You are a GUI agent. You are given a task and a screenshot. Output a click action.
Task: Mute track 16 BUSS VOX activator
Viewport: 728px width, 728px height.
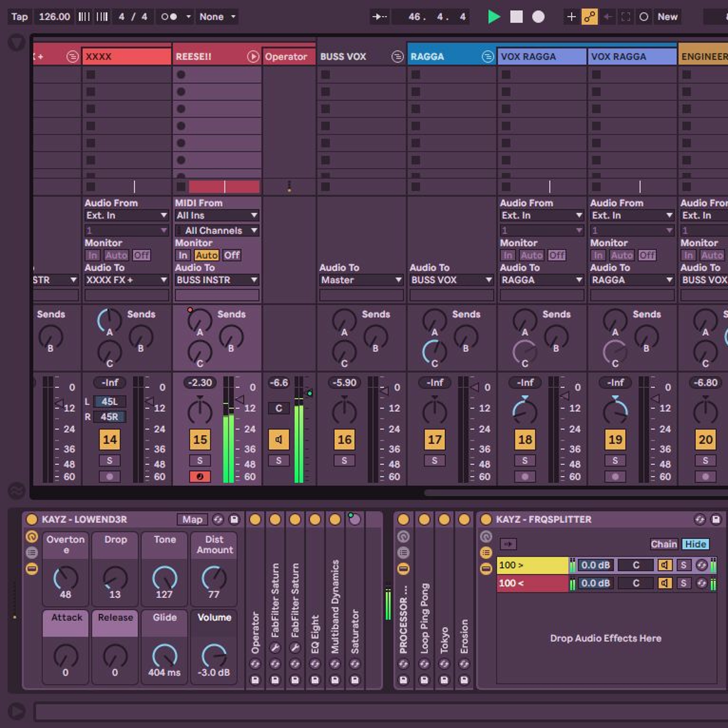coord(344,439)
